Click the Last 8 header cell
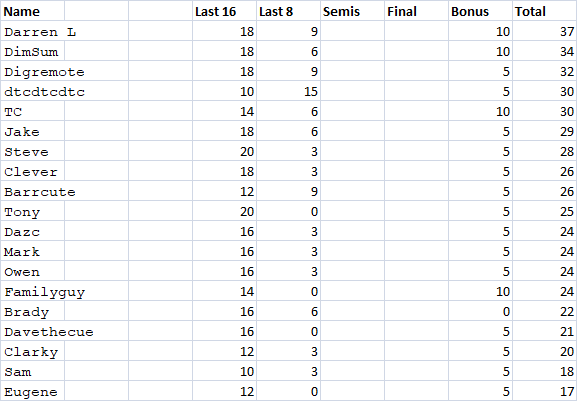The image size is (577, 401). [288, 11]
